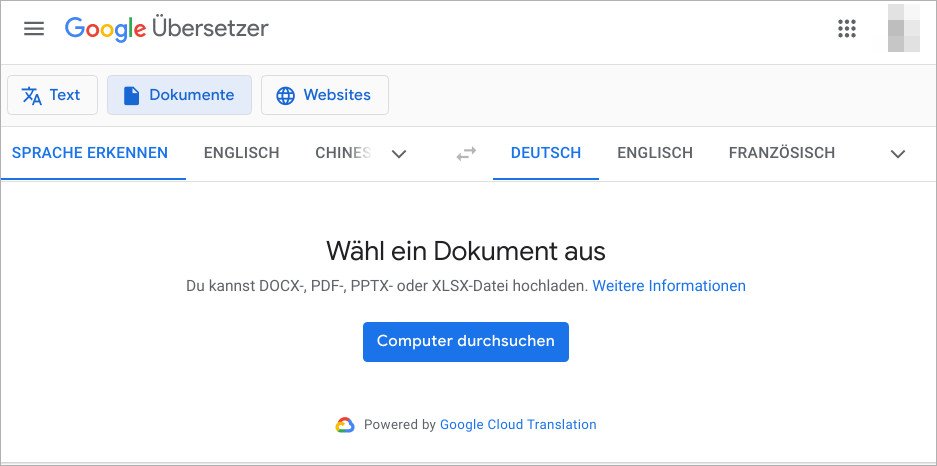Viewport: 937px width, 466px height.
Task: Choose Chinesisch as source language
Action: (343, 153)
